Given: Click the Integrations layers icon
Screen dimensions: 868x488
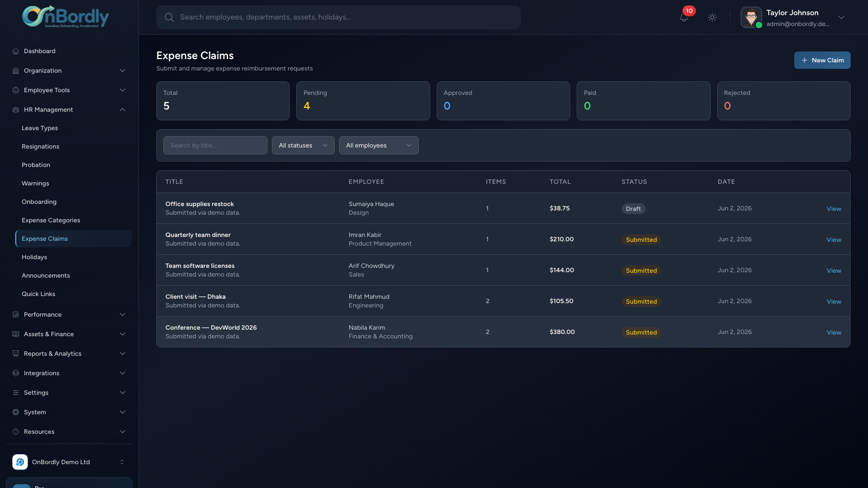Looking at the screenshot, I should coord(16,373).
